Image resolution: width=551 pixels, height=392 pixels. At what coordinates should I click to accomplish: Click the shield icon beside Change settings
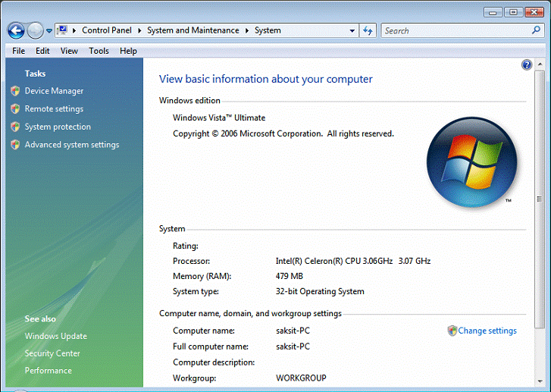point(452,331)
